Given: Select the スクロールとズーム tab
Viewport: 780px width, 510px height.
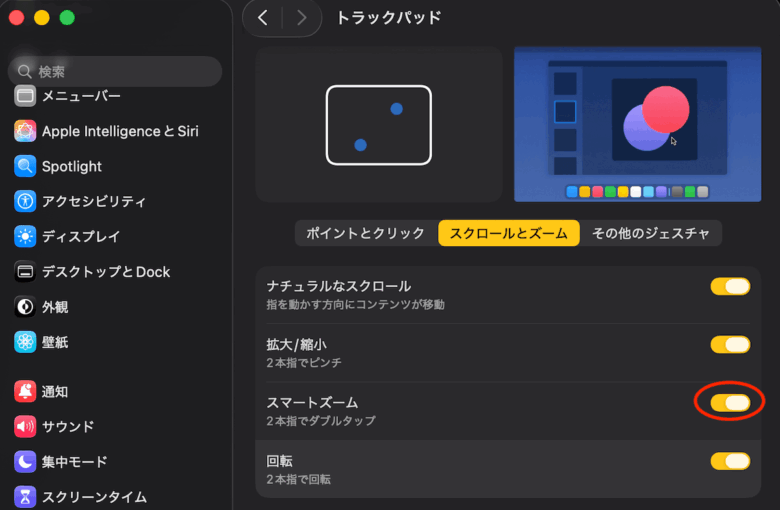Looking at the screenshot, I should [508, 233].
